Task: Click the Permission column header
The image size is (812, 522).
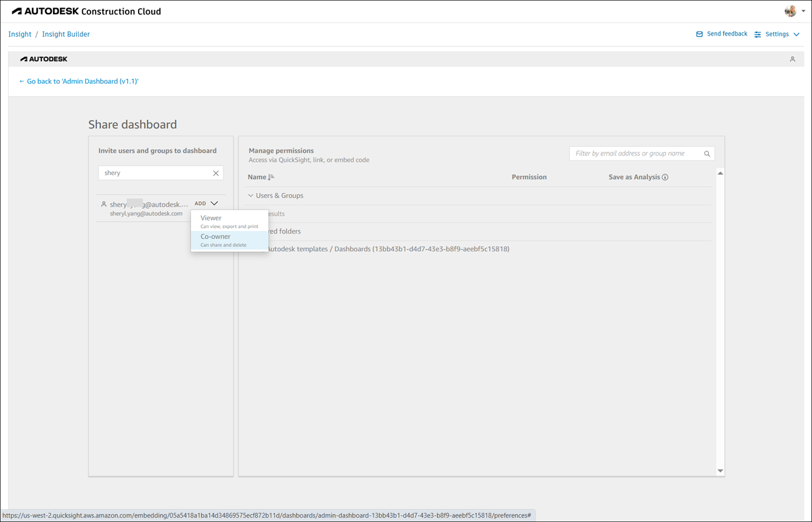Action: 529,177
